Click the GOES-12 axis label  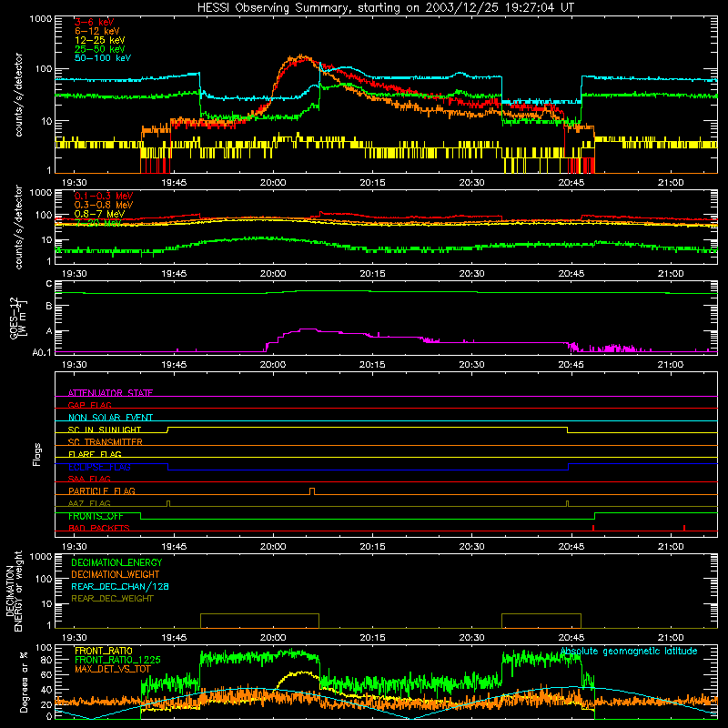(x=16, y=318)
